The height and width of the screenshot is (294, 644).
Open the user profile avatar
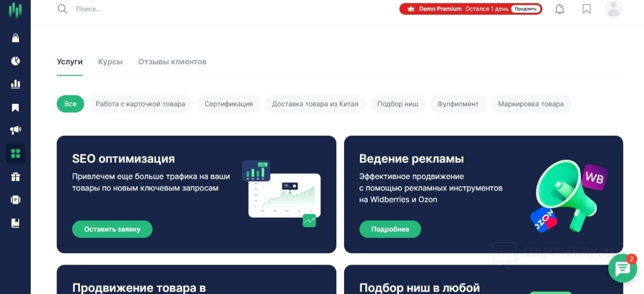[614, 9]
